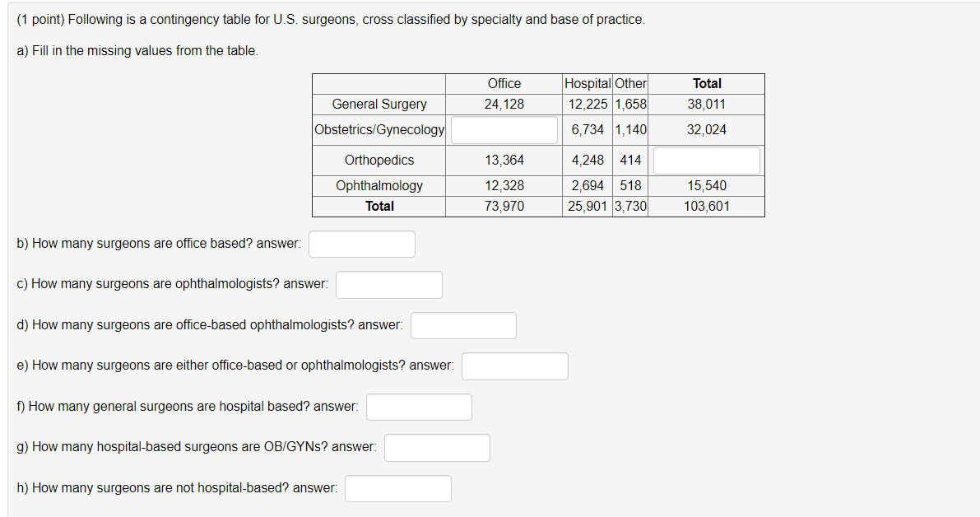The height and width of the screenshot is (517, 980).
Task: Click the hospital total cell 25,901
Action: click(x=588, y=207)
